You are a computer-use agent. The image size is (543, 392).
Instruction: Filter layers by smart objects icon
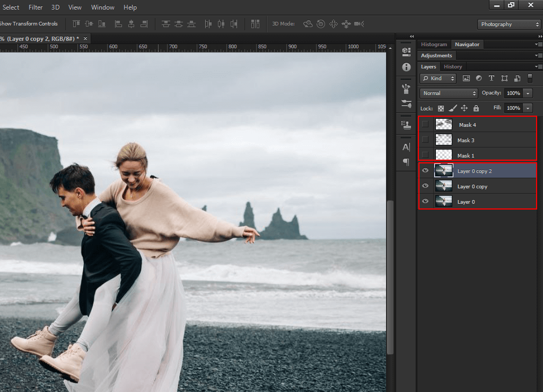click(517, 79)
